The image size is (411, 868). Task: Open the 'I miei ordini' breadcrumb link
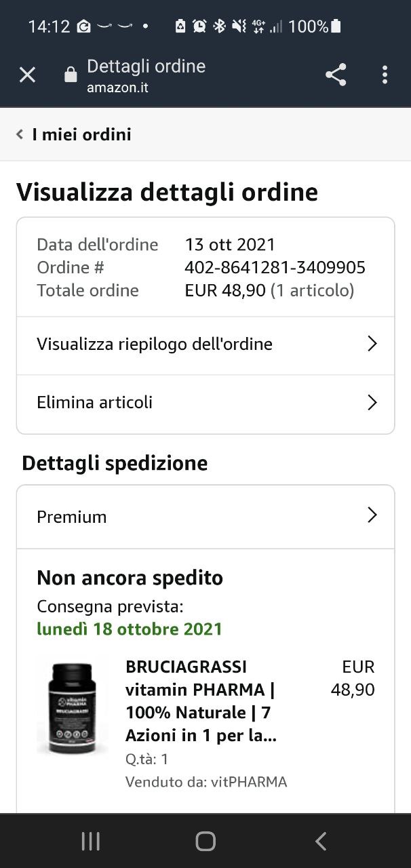pos(81,134)
